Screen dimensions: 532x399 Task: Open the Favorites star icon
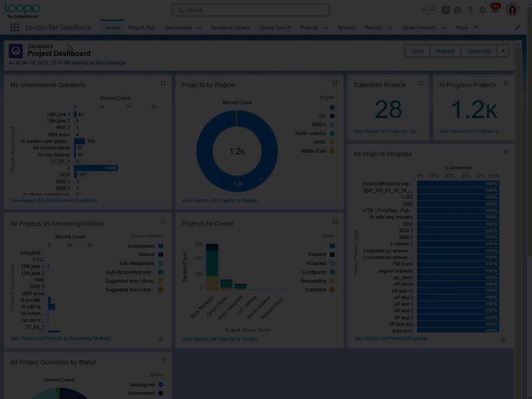(x=423, y=10)
